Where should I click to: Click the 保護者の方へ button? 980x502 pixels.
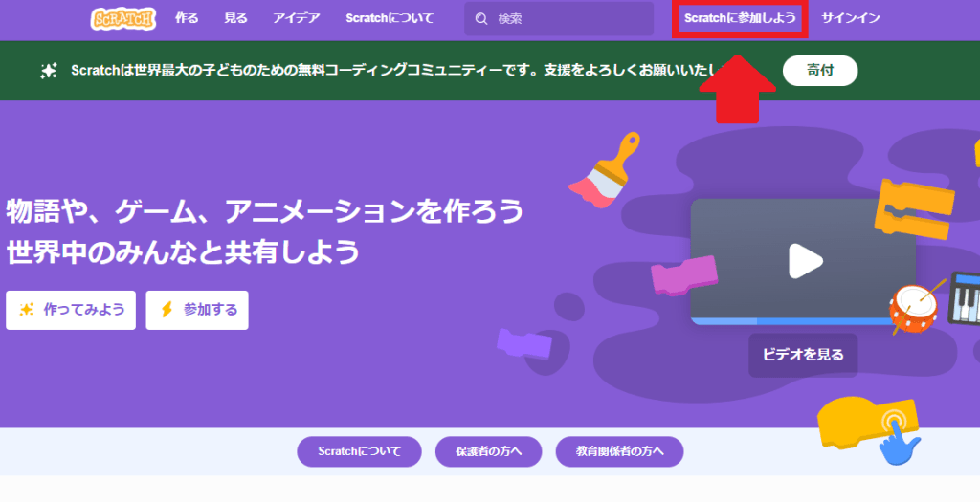[x=489, y=451]
